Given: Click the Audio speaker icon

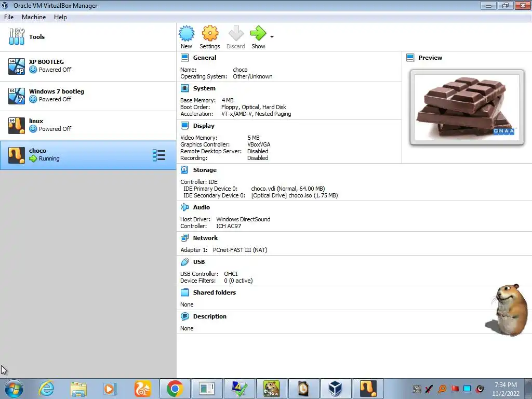Looking at the screenshot, I should click(x=184, y=207).
